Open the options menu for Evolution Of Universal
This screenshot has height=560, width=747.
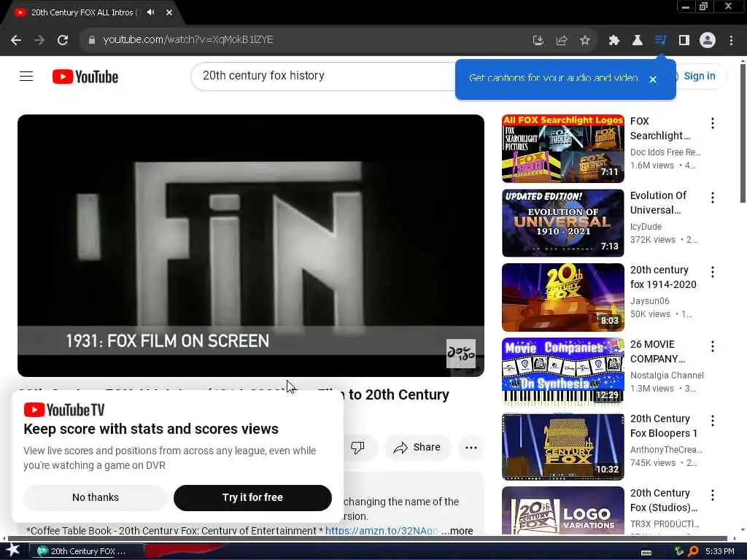[713, 198]
